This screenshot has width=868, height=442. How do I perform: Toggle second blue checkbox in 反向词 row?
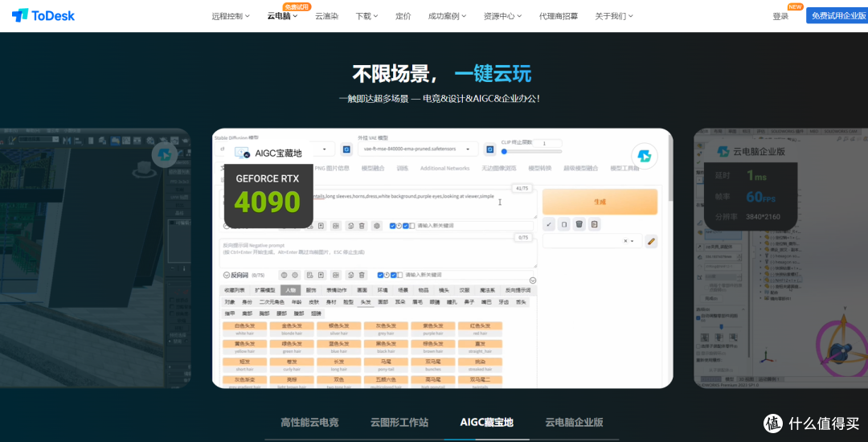click(393, 275)
